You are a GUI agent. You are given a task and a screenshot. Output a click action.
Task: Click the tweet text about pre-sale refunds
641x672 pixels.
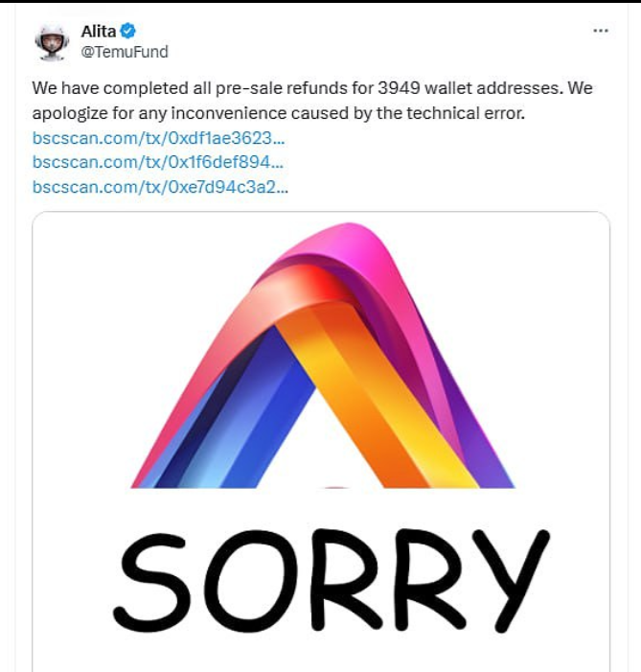coord(312,101)
